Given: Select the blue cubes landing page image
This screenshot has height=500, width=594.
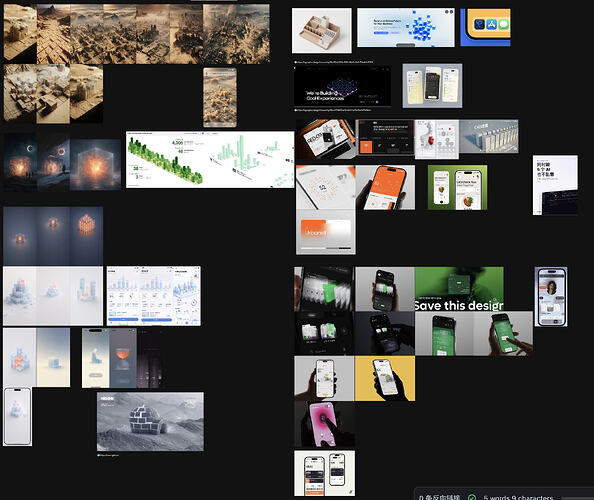Looking at the screenshot, I should (x=406, y=28).
